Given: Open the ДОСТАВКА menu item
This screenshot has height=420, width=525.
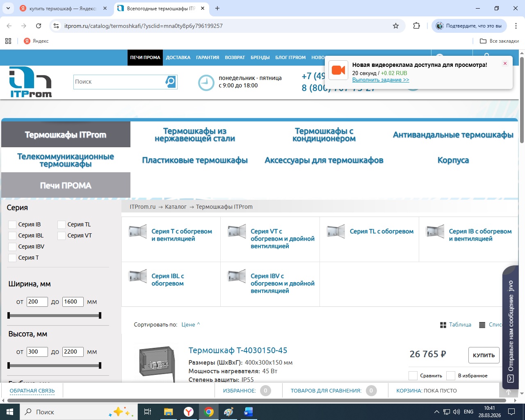Looking at the screenshot, I should coord(178,57).
